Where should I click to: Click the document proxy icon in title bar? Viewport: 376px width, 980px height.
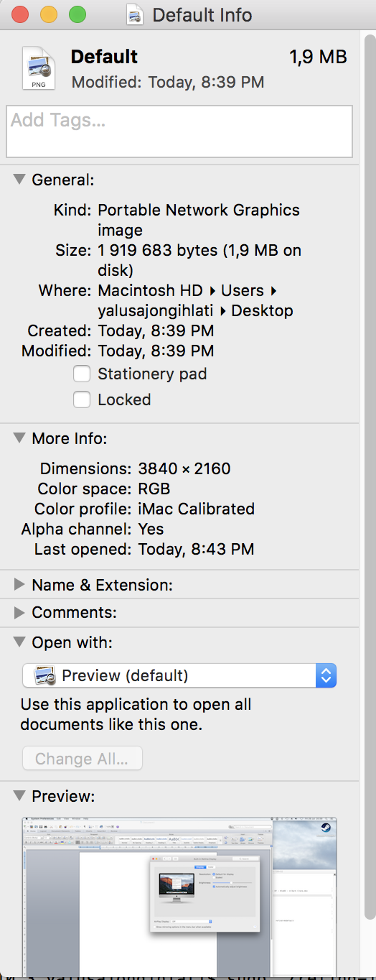pos(134,14)
